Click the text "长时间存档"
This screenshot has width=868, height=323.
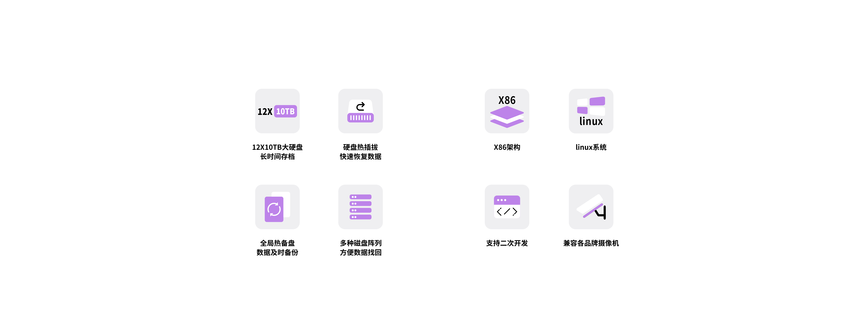tap(277, 157)
